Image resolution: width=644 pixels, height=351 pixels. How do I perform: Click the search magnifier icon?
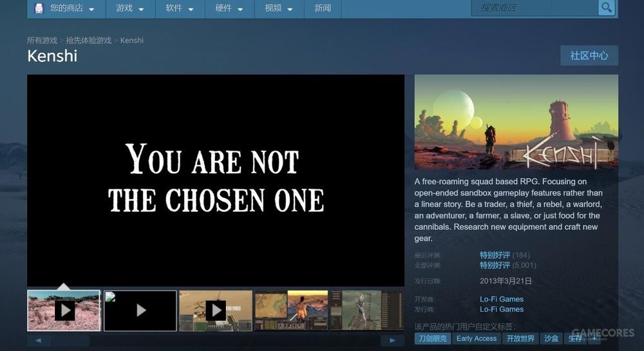point(606,7)
